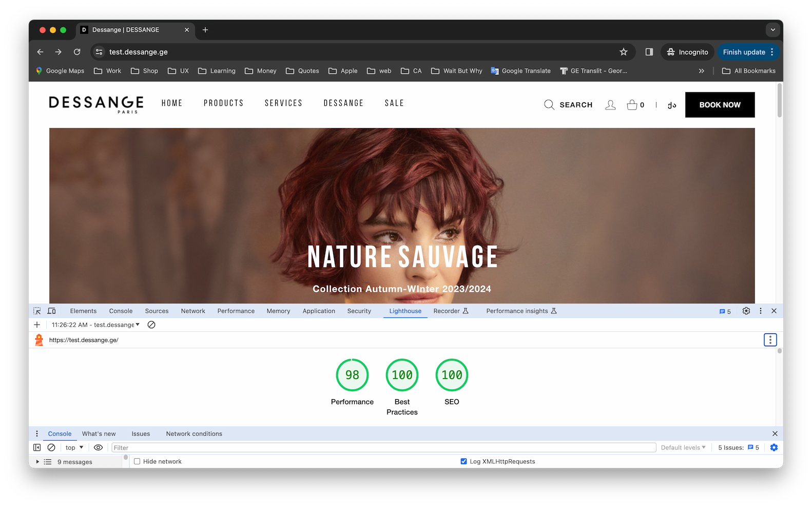The height and width of the screenshot is (506, 812).
Task: Open the Issues tab in the drawer
Action: (x=141, y=434)
